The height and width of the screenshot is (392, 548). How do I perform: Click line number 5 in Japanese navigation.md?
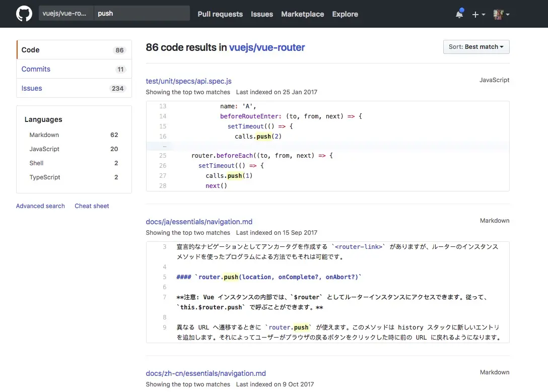coord(165,277)
